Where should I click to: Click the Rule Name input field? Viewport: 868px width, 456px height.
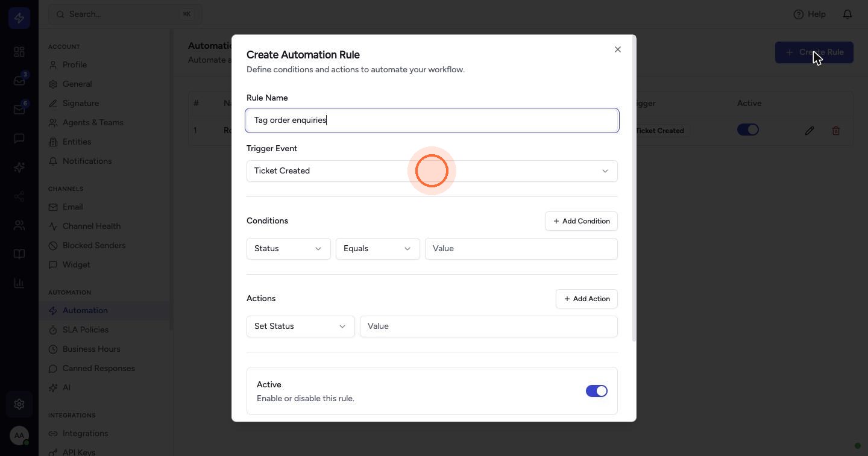[x=432, y=120]
